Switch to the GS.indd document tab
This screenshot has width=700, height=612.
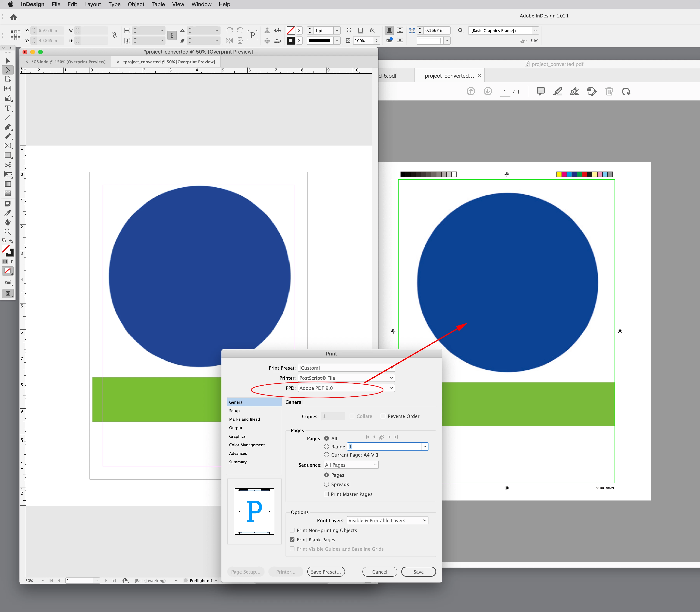pyautogui.click(x=68, y=62)
